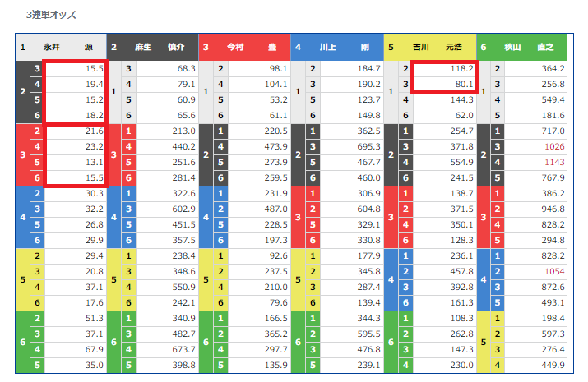The image size is (588, 382).
Task: Click the odds value 604.8
Action: [x=369, y=209]
